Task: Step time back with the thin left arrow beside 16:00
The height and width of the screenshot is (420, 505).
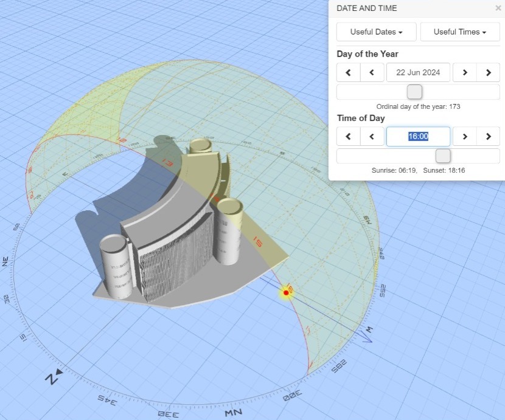Action: (372, 136)
